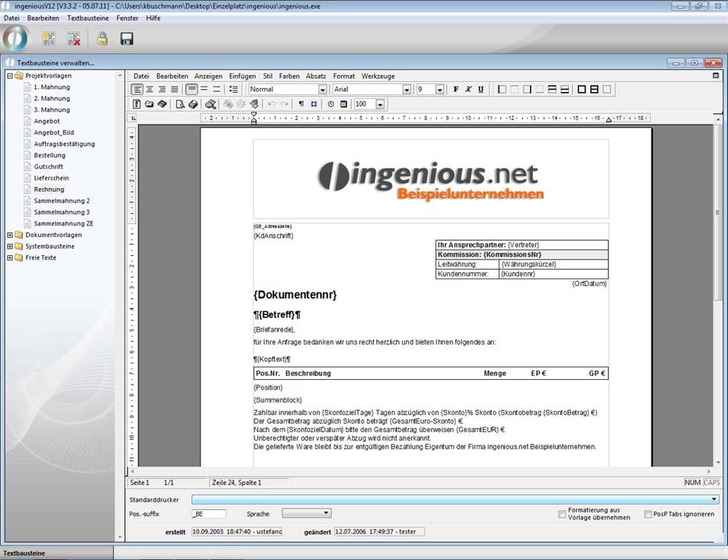Screen dimensions: 728x560
Task: Click the new text block icon
Action: (x=49, y=38)
